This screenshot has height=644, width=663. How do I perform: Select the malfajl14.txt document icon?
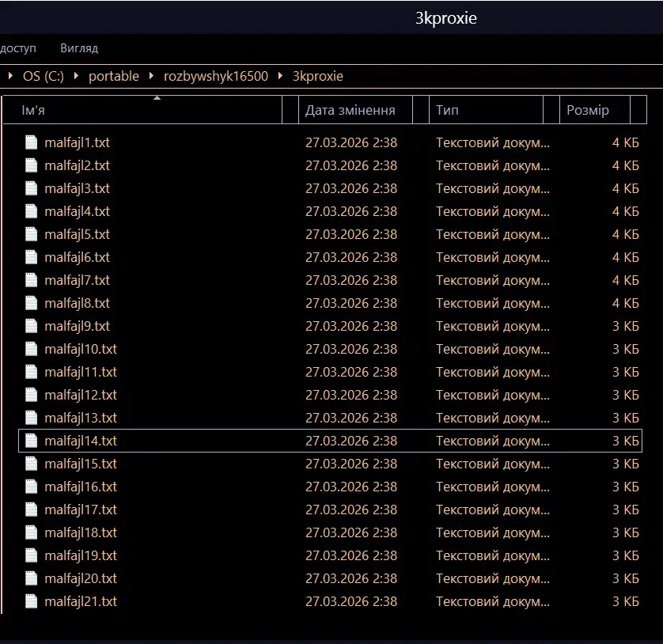pos(31,441)
